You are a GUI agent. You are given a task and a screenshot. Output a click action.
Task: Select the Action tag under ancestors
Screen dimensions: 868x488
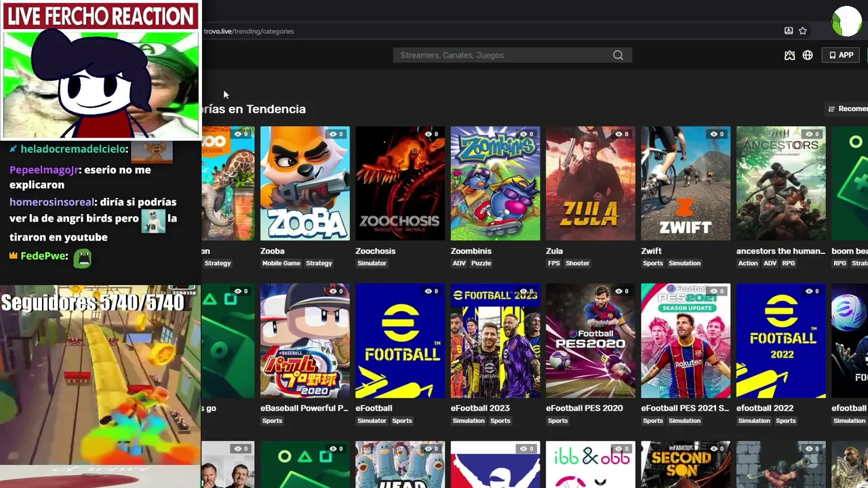(x=748, y=263)
